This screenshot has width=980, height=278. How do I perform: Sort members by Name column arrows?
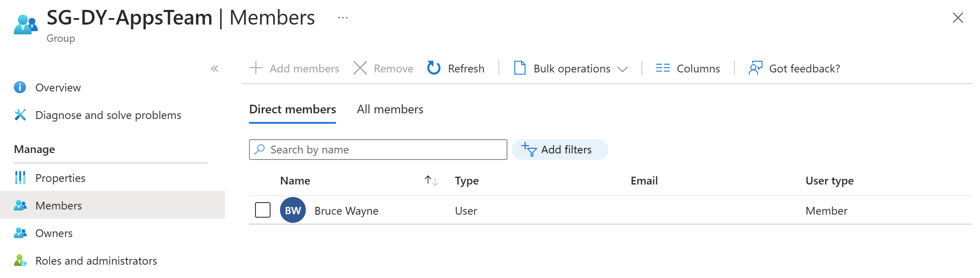431,181
